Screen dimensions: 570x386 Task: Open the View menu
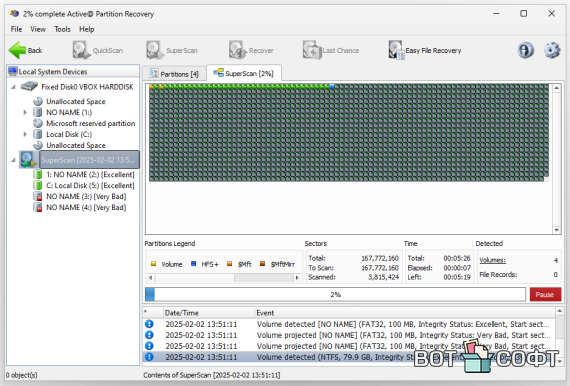click(x=38, y=29)
